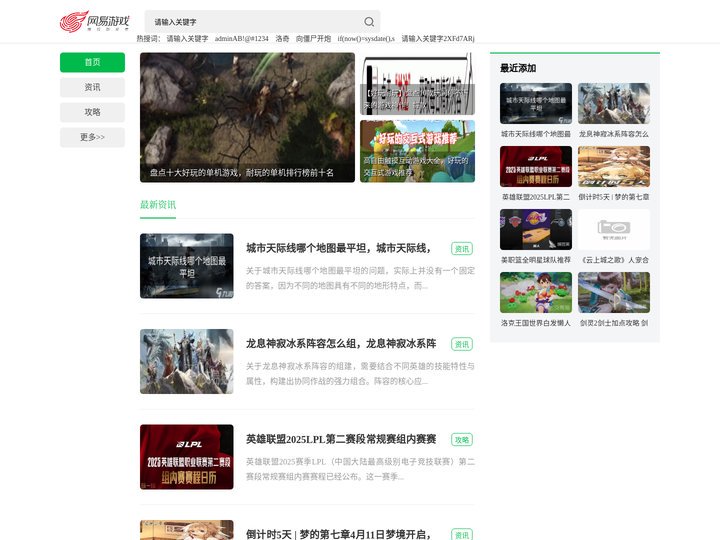Viewport: 720px width, 540px height.
Task: Click the 龙息神寂 article thumbnail in list
Action: pos(186,361)
